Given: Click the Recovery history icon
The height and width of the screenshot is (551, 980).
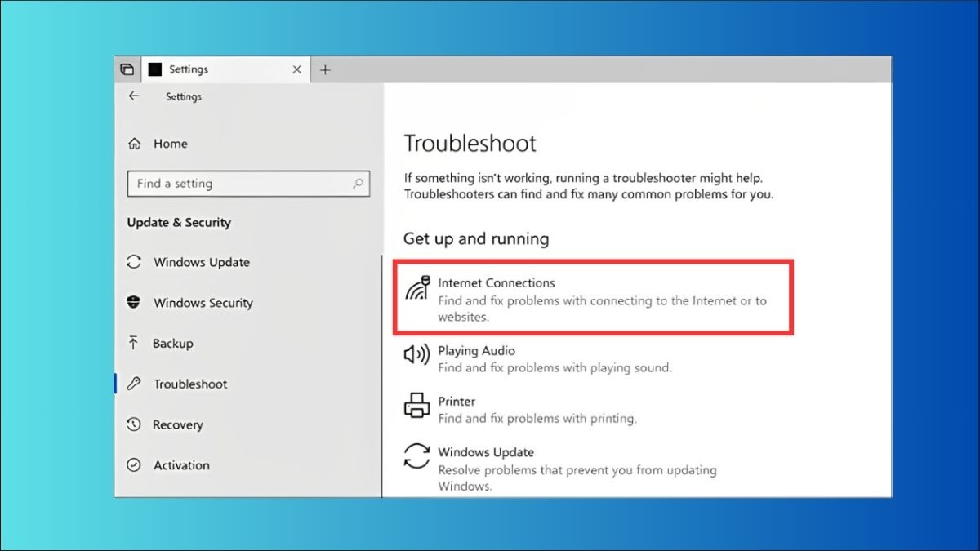Looking at the screenshot, I should click(134, 424).
